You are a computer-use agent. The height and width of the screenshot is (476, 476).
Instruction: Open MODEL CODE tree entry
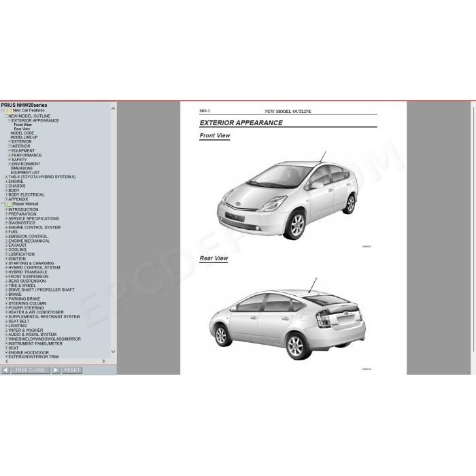pyautogui.click(x=22, y=133)
